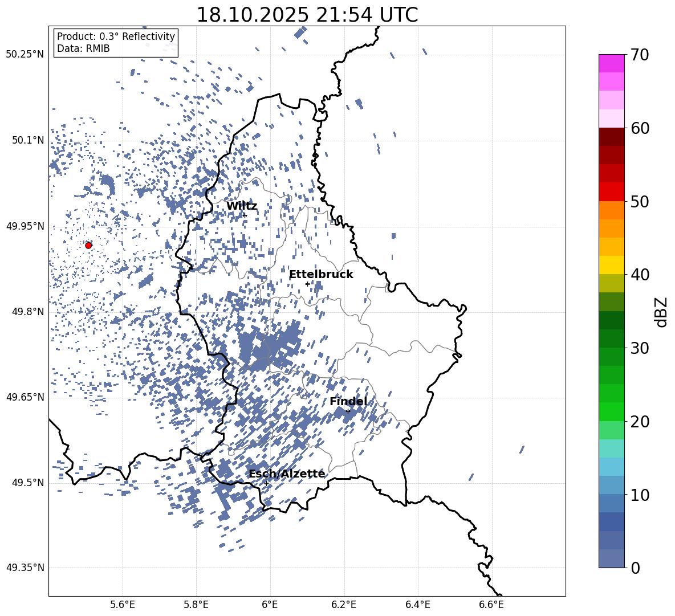The width and height of the screenshot is (675, 616).
Task: Click the 5.6°E longitude label
Action: pyautogui.click(x=123, y=605)
